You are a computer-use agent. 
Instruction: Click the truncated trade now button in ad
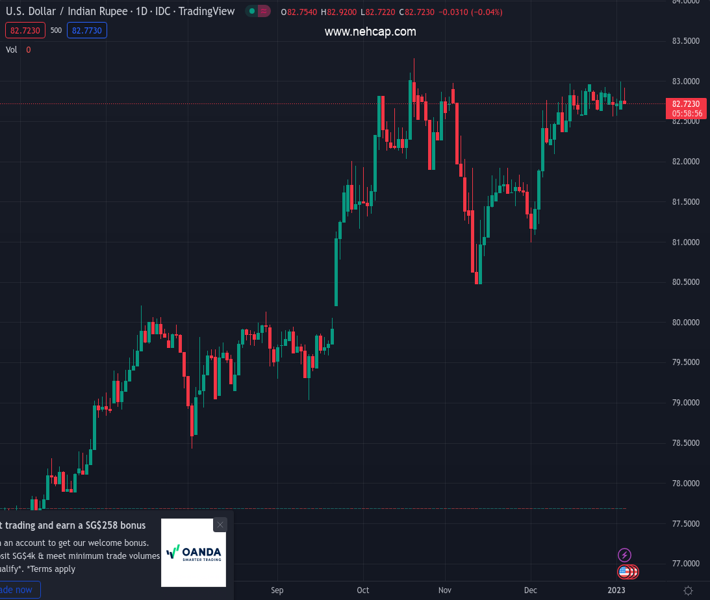coord(18,590)
